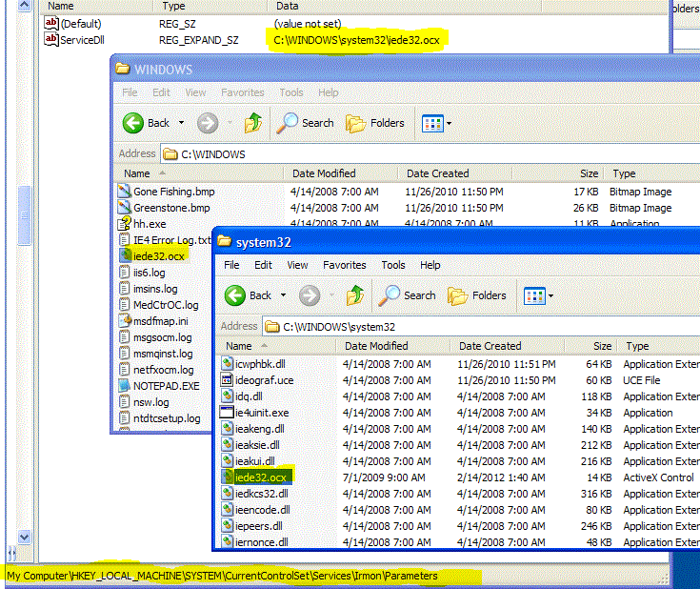Screen dimensions: 700x589
Task: Click Forward arrow icon in WINDOWS window
Action: pos(208,123)
